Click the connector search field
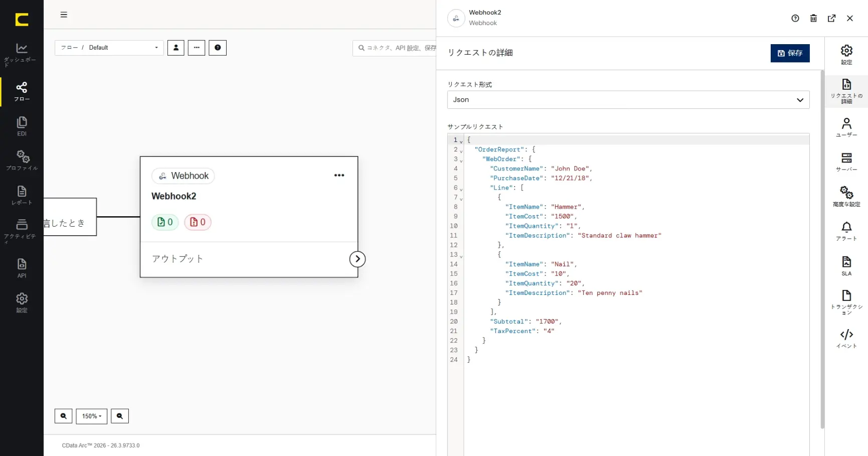Image resolution: width=868 pixels, height=456 pixels. click(x=395, y=48)
